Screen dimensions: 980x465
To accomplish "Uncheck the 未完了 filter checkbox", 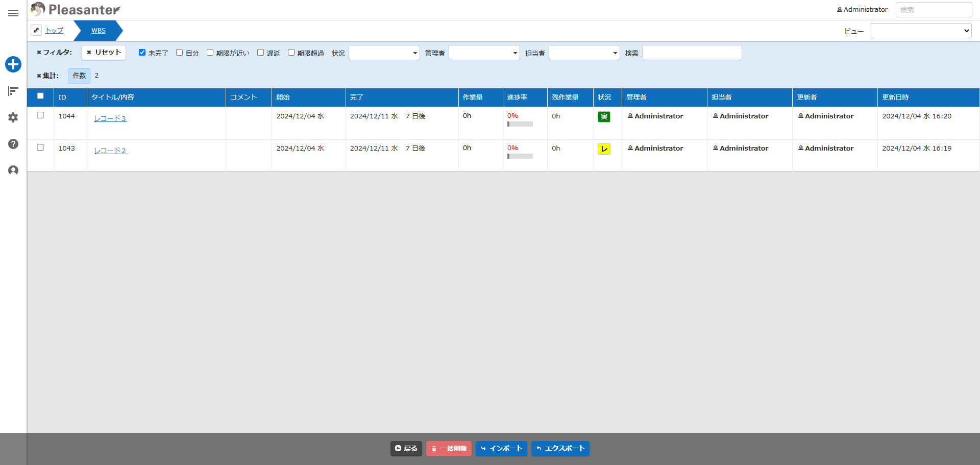I will point(142,53).
